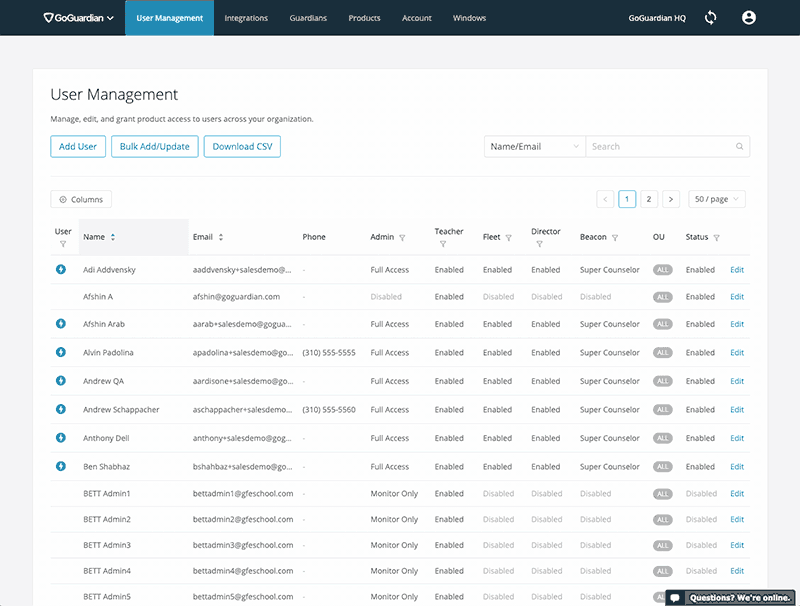Go to page 2

click(x=649, y=199)
